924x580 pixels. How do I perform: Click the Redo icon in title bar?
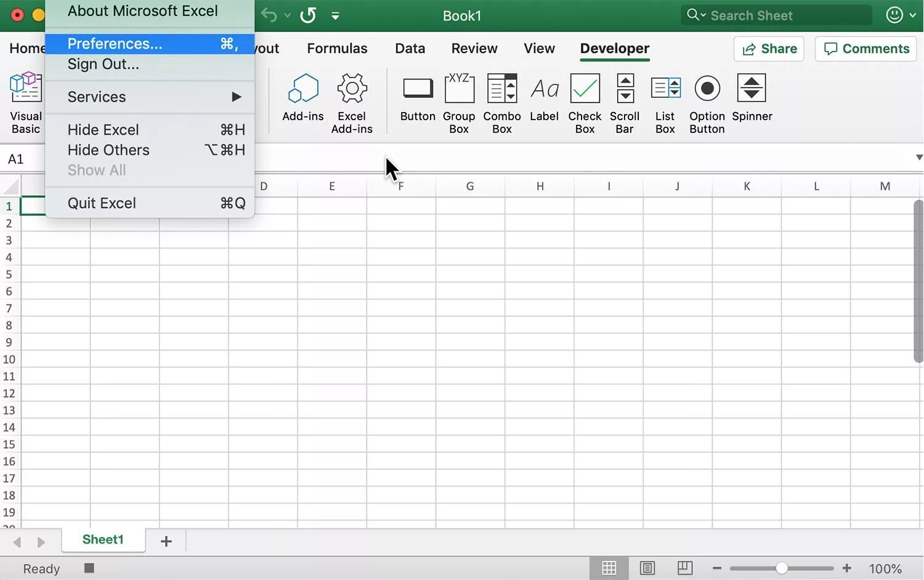(x=308, y=15)
